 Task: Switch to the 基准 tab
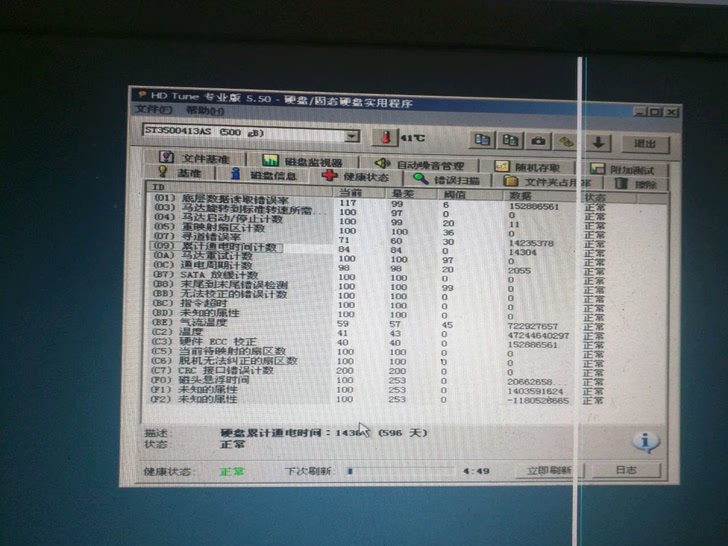tap(179, 172)
